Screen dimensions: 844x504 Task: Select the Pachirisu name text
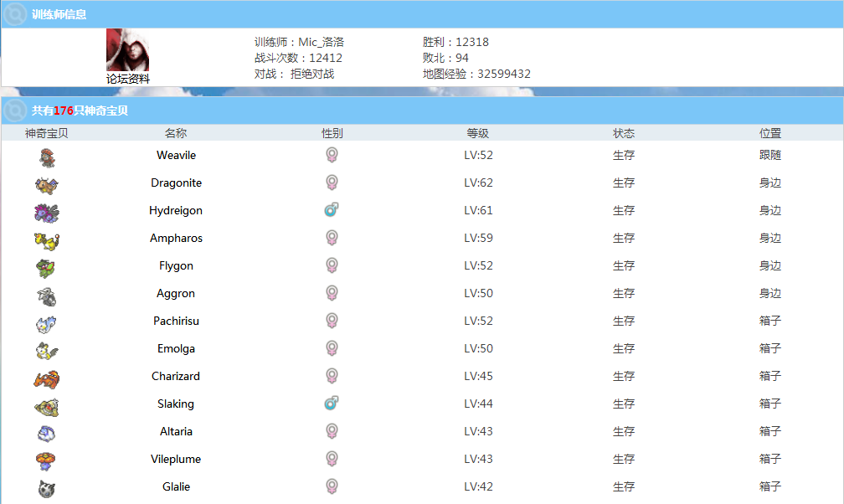click(176, 321)
